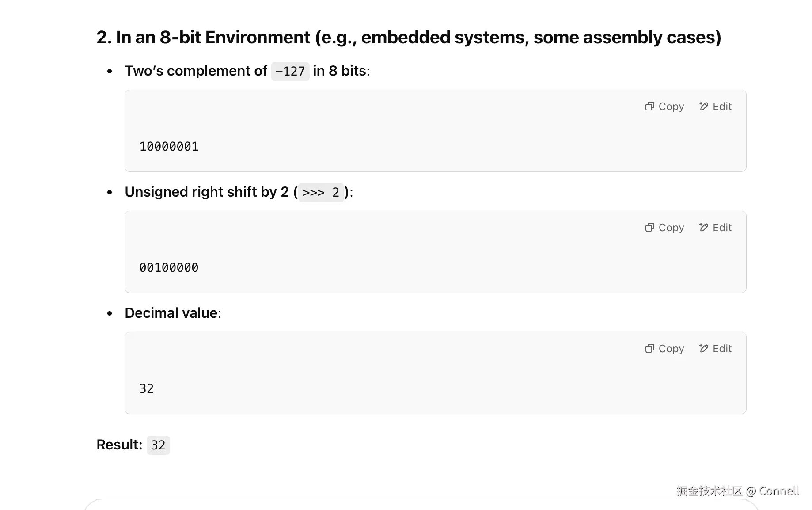
Task: Click the decimal value 32 inside its code block
Action: click(146, 388)
